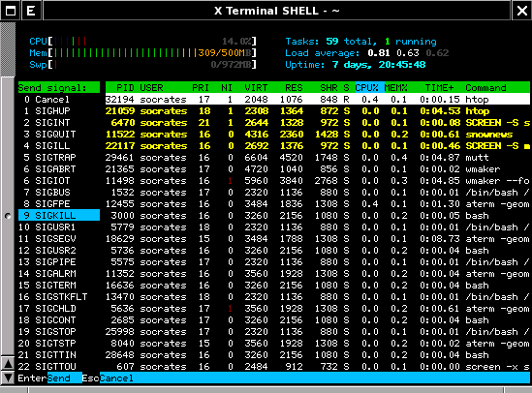Close the X Terminal window

coord(521,11)
